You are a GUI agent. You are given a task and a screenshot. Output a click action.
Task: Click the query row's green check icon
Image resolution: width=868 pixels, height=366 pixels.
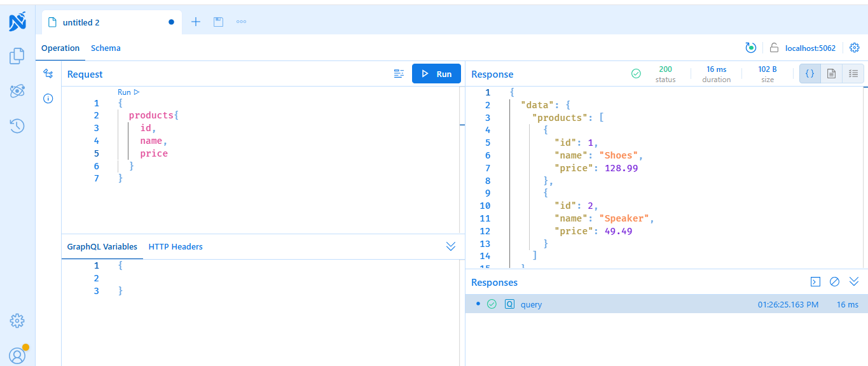click(x=492, y=304)
